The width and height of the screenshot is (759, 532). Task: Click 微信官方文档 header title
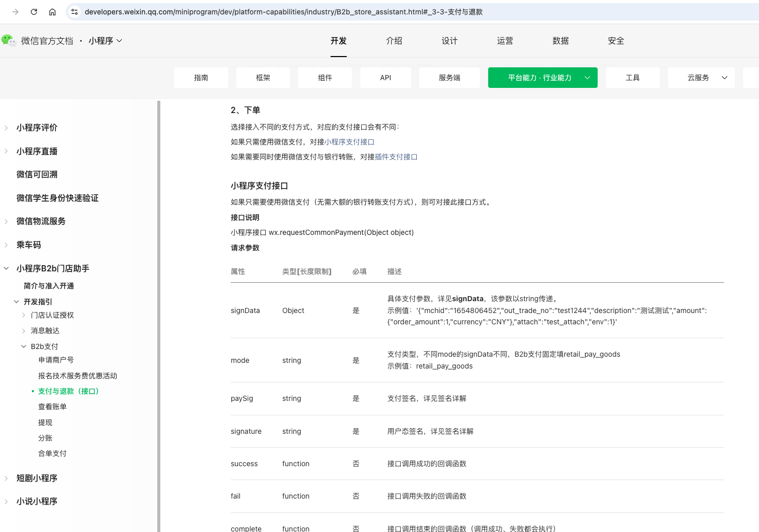(47, 41)
